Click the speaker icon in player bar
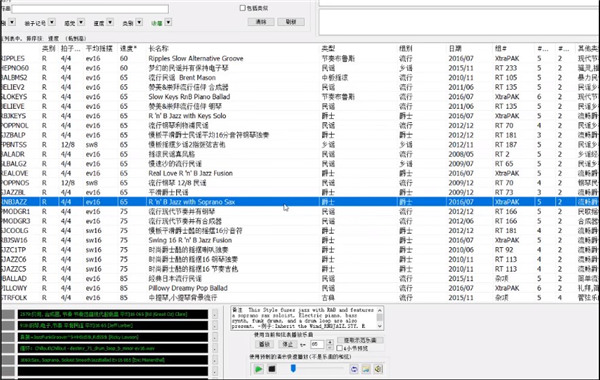 [x=378, y=369]
